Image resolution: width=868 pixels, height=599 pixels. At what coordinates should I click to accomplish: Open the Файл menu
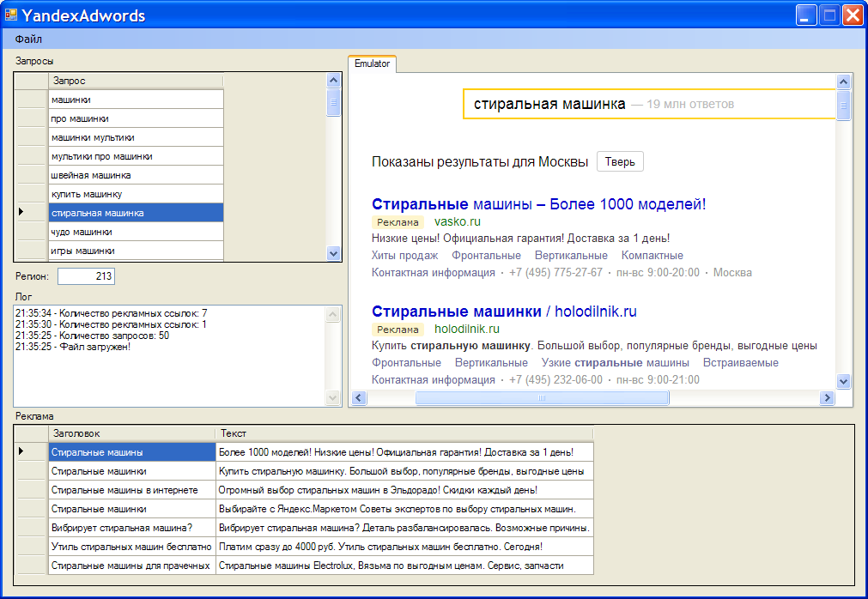pos(28,39)
